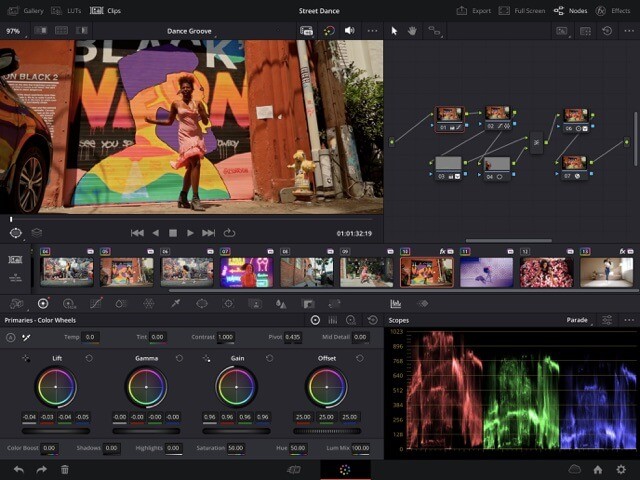The height and width of the screenshot is (480, 640).
Task: Select the purple neon sign clip thumbnail
Action: 245,271
